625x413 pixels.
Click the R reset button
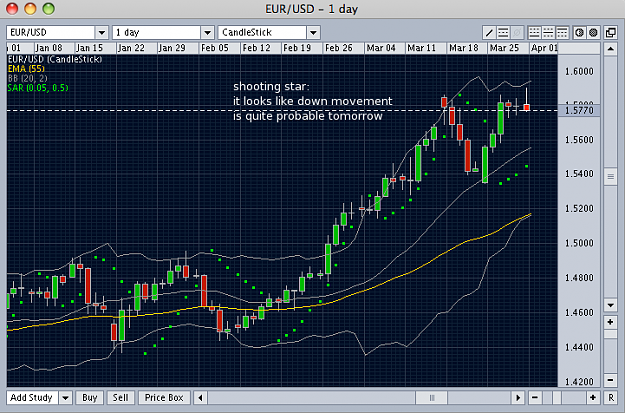click(x=611, y=397)
